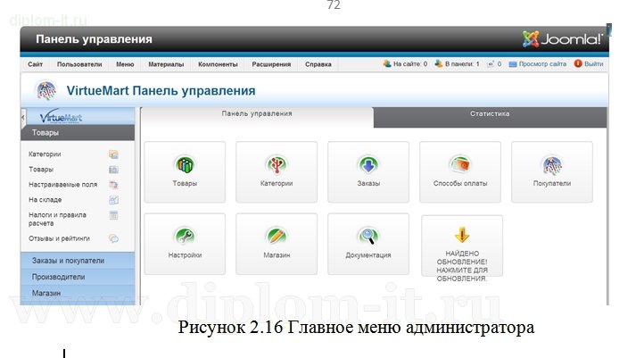Click the Просмотр сайта monitor icon
644x358 pixels.
click(x=513, y=64)
